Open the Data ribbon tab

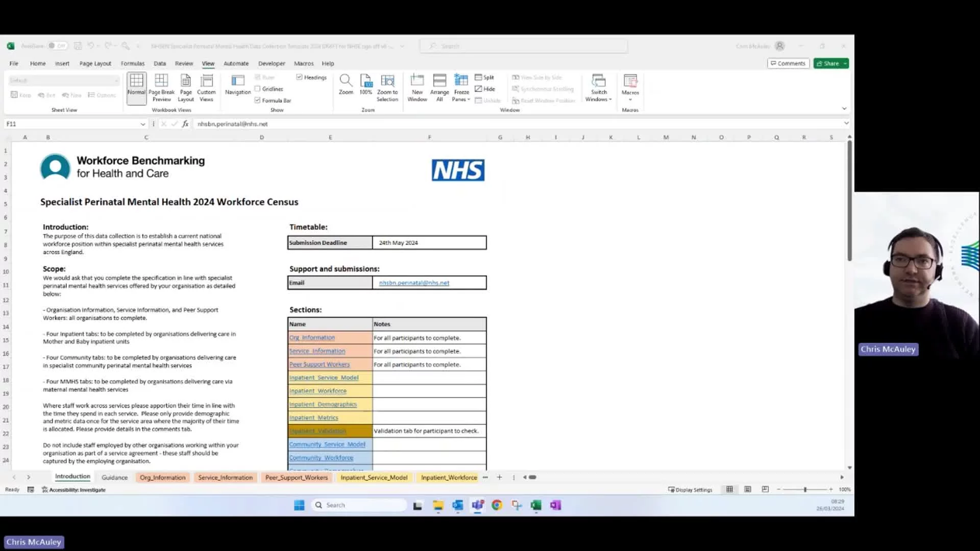[160, 64]
